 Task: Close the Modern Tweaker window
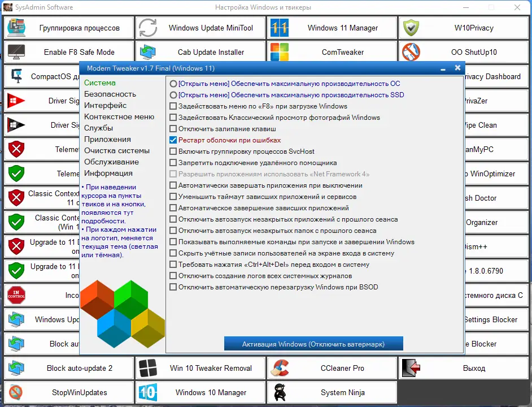(x=457, y=68)
